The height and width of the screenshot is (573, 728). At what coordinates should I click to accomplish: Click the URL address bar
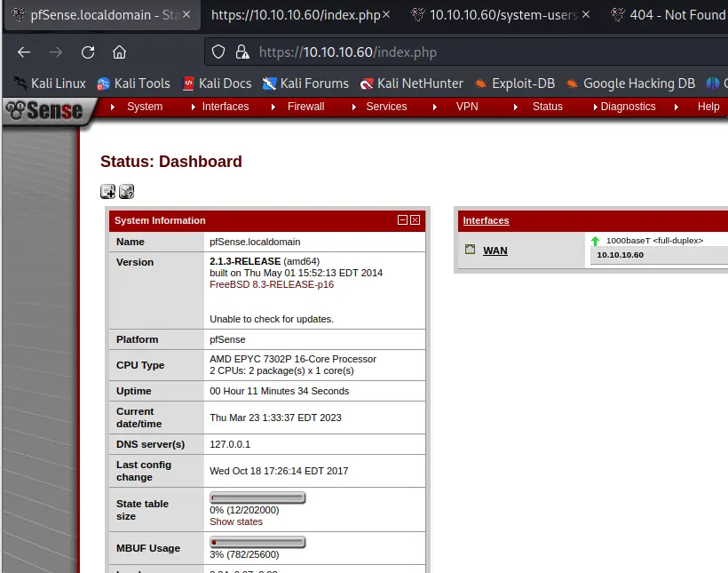coord(464,52)
